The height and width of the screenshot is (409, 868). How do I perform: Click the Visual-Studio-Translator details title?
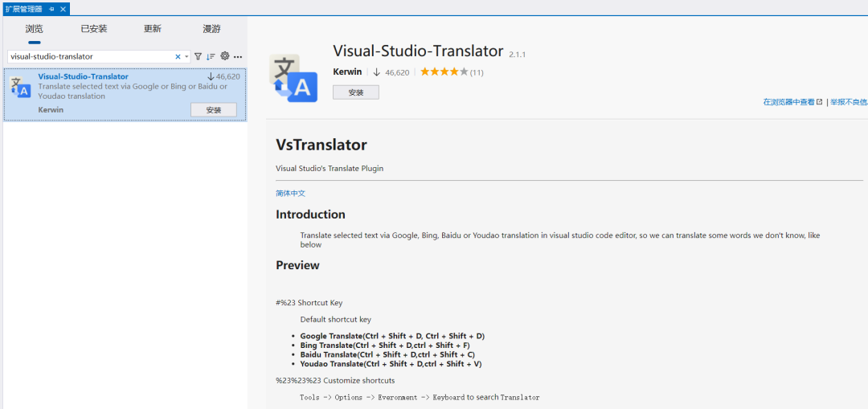tap(419, 51)
